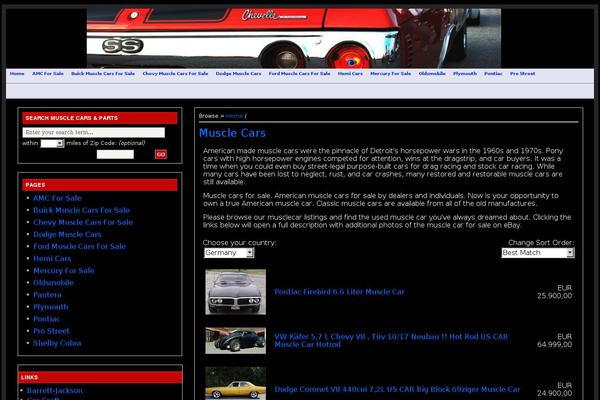Screen dimensions: 600x400
Task: Go to Chevy Muscle Cars For Sale top menu
Action: [x=175, y=73]
